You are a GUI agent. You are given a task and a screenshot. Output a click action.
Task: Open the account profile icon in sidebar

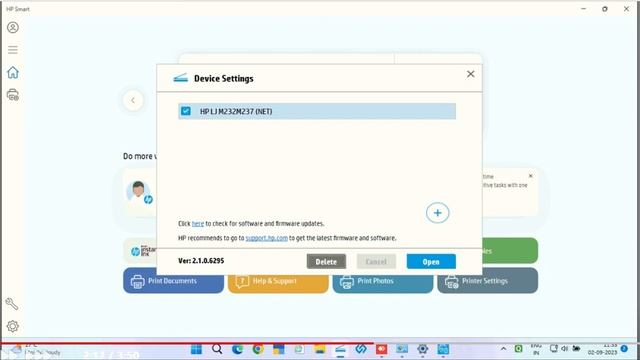(x=13, y=27)
